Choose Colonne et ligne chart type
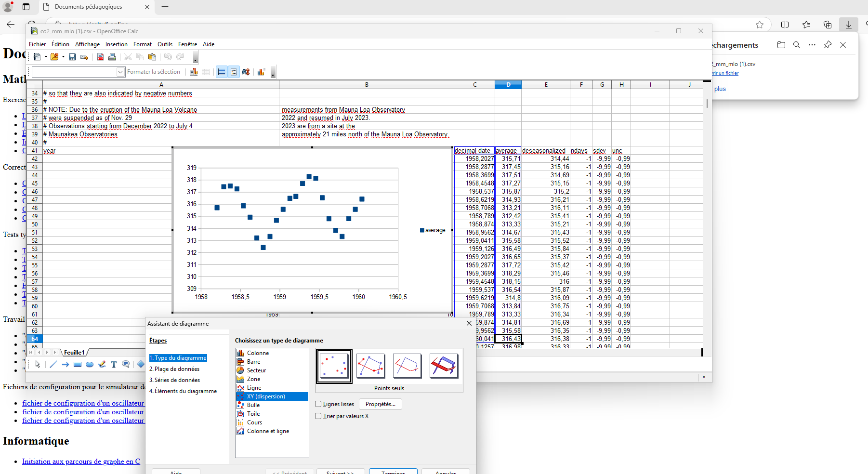The height and width of the screenshot is (474, 868). (268, 431)
